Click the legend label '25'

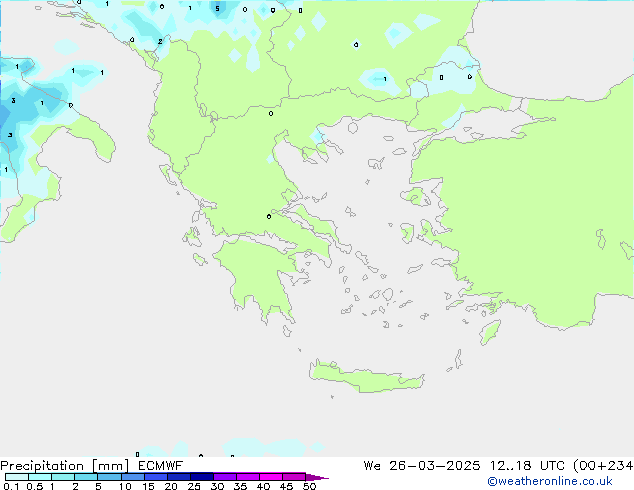point(194,486)
